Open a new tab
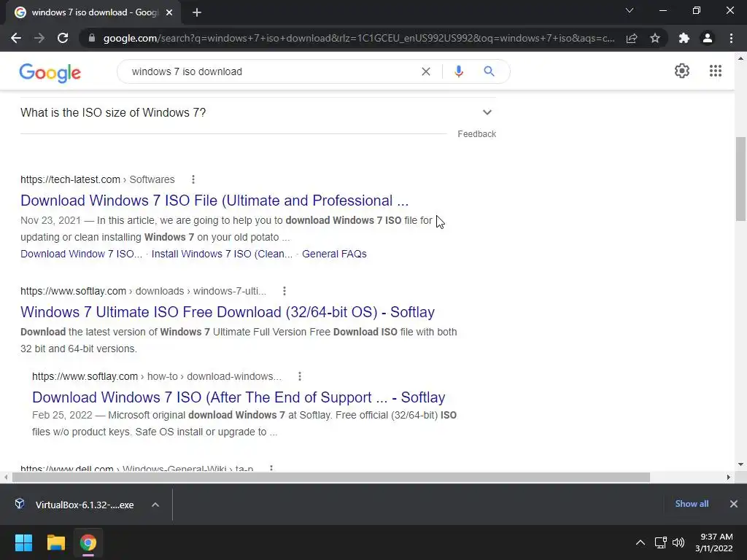This screenshot has width=747, height=560. click(197, 12)
